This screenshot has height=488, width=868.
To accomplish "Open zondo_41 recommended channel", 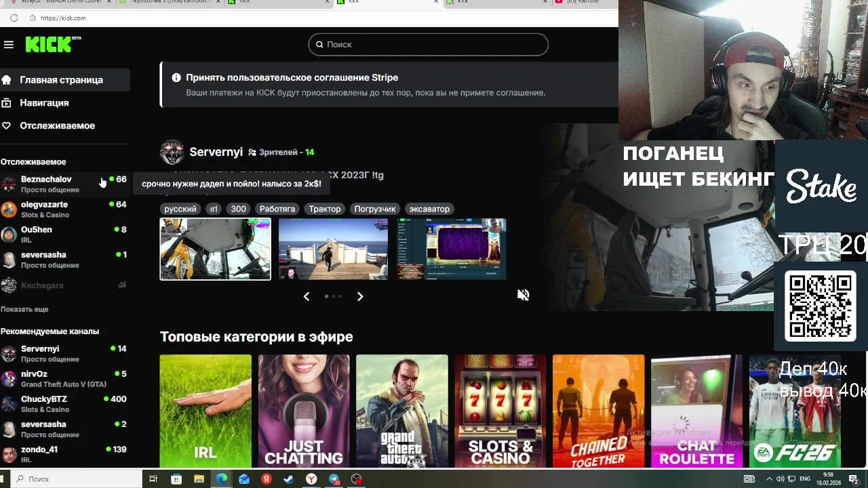I will tap(65, 454).
